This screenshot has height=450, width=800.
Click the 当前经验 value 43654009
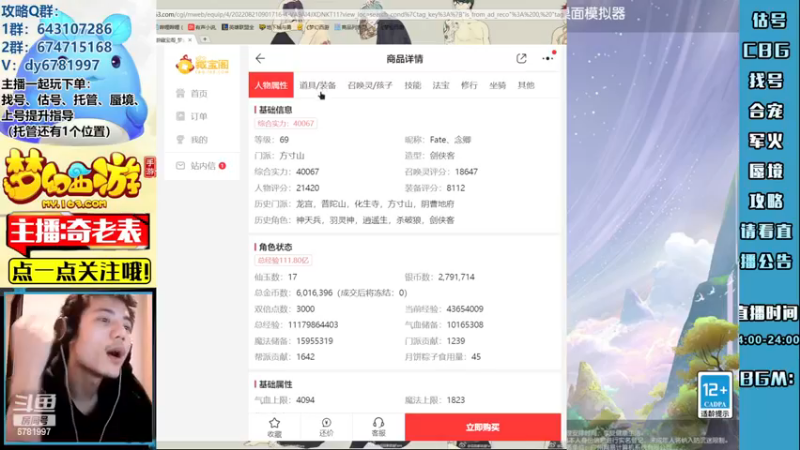[x=465, y=309]
